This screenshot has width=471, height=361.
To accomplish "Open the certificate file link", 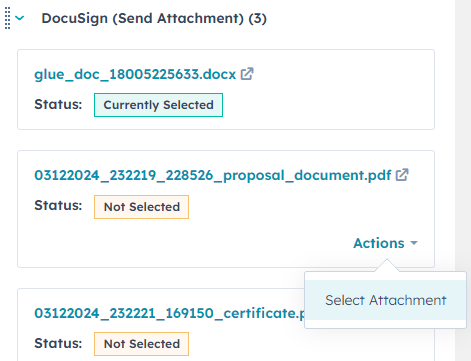I will [169, 313].
